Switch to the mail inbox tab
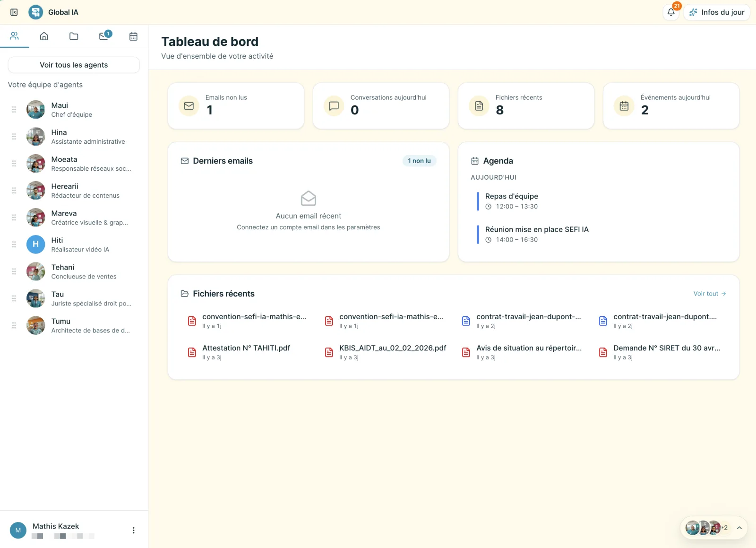Viewport: 756px width, 548px height. click(x=104, y=36)
